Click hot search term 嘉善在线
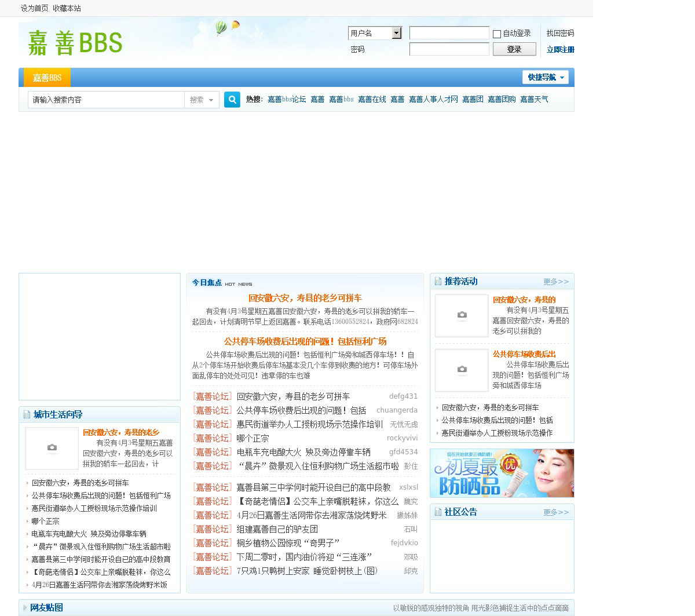The width and height of the screenshot is (695, 616). tap(372, 100)
